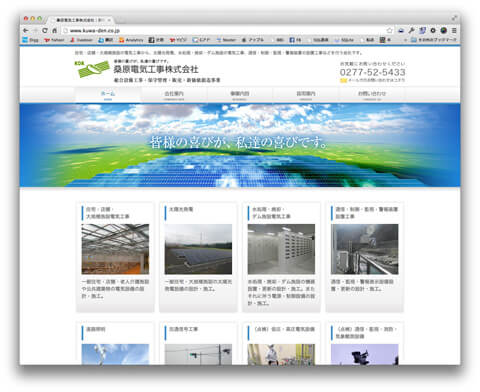Image resolution: width=480 pixels, height=392 pixels.
Task: Select the お問い合わせ navigation tab
Action: [372, 94]
